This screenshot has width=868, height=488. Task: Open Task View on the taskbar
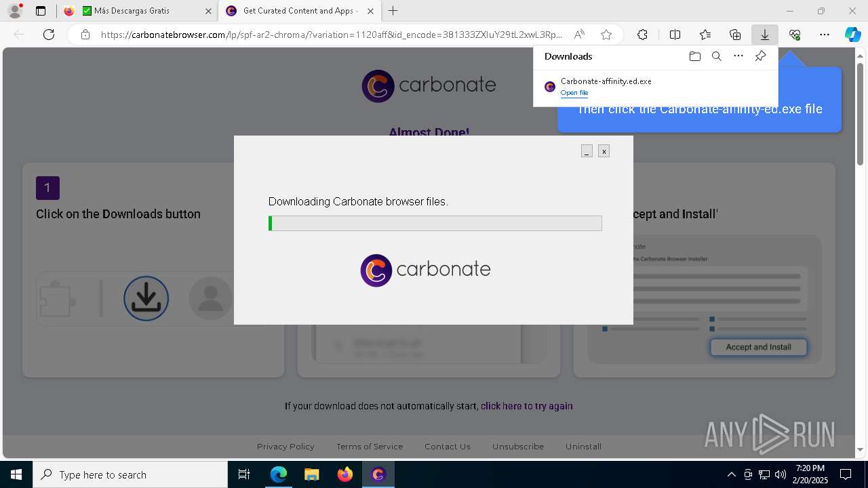[244, 474]
